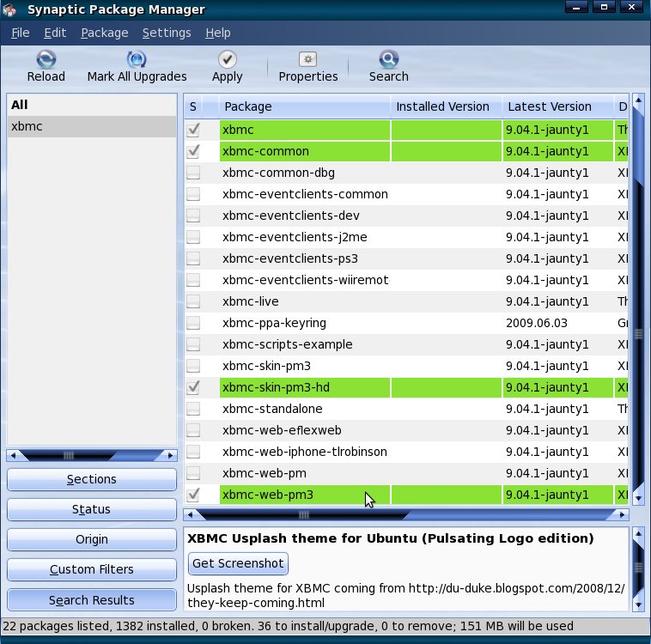The height and width of the screenshot is (644, 651).
Task: Open the Package menu
Action: 105,33
